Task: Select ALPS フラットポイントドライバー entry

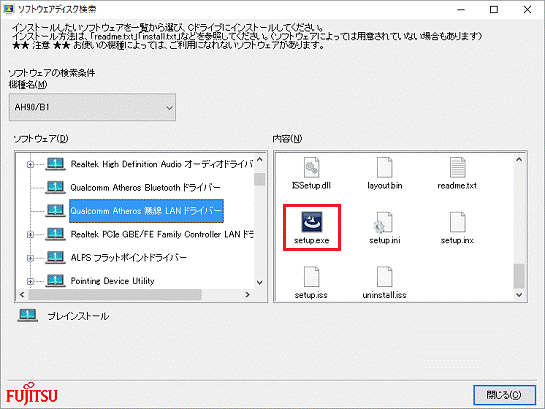Action: [129, 258]
